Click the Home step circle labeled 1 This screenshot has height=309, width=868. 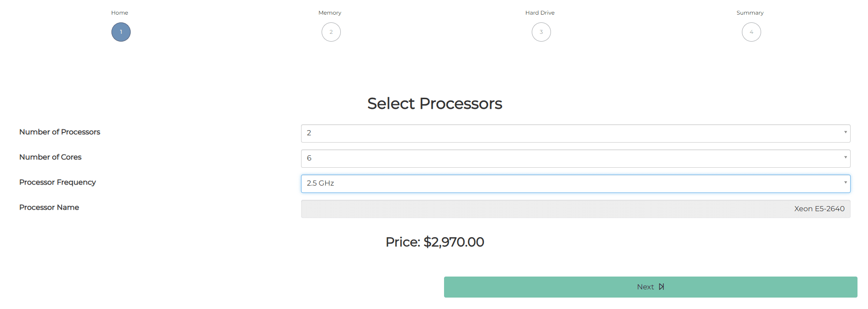point(121,32)
